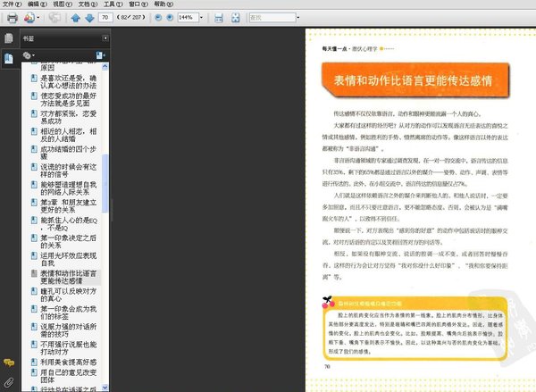Open bookmark 说谎的时候会有这样的信号
This screenshot has width=536, height=392.
coord(69,171)
